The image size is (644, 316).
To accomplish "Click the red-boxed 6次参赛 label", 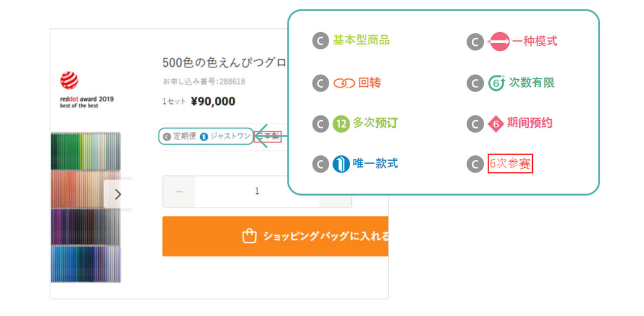I will [x=510, y=164].
